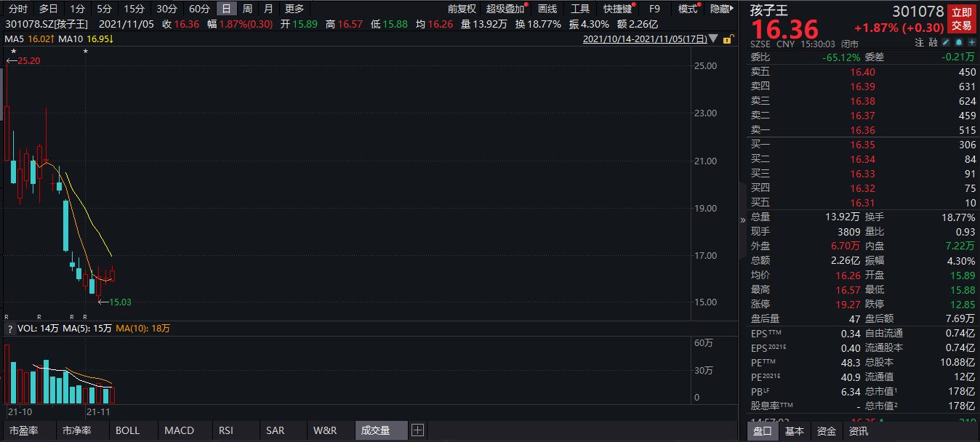Toggle the 日 daily chart period
Image resolution: width=980 pixels, height=442 pixels.
227,9
